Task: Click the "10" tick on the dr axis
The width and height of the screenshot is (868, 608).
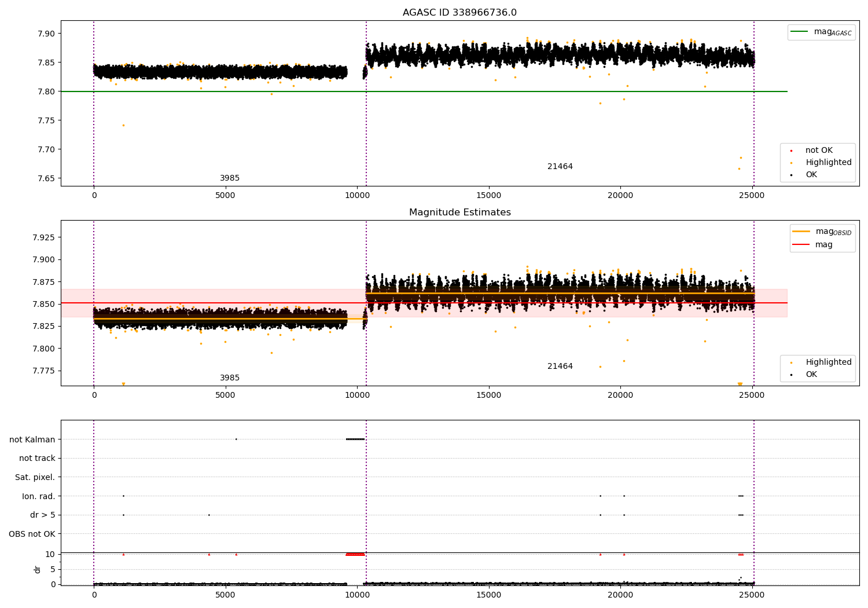Action: pos(50,554)
